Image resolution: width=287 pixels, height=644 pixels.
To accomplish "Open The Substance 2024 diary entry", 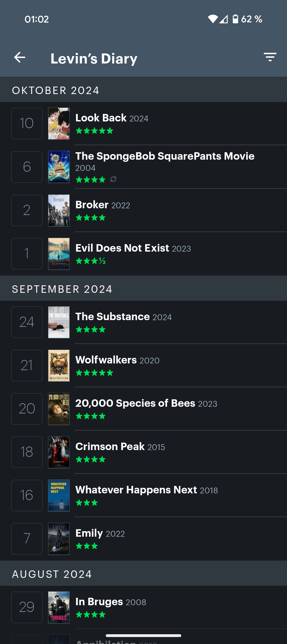I will click(x=143, y=322).
